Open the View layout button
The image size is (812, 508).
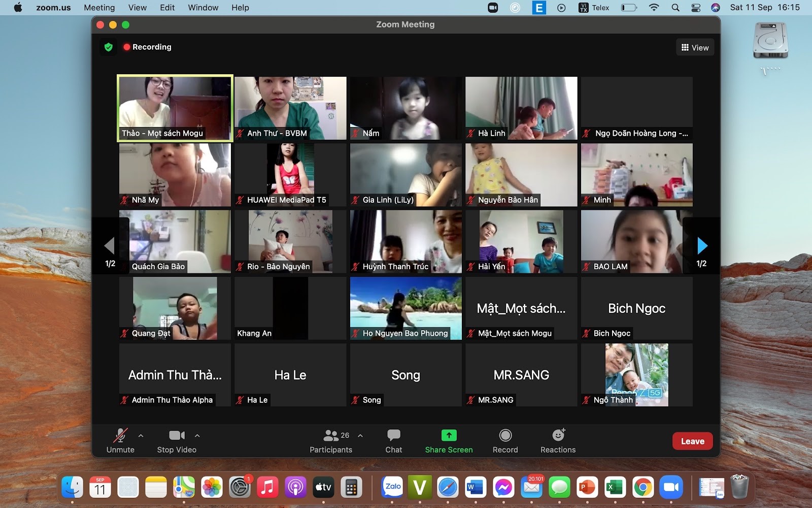[x=695, y=48]
